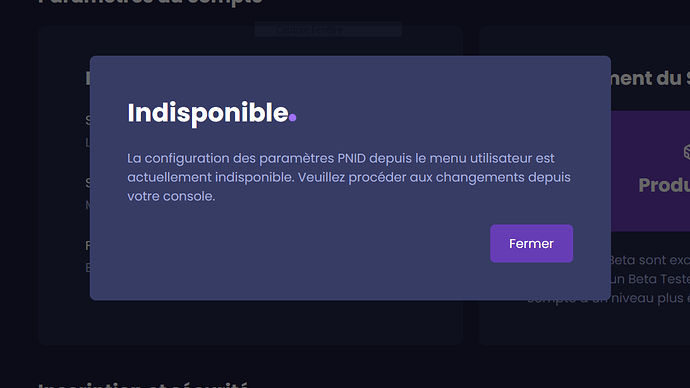This screenshot has height=388, width=690.
Task: Click the dimmed 'niveau plus' text line
Action: (x=647, y=298)
